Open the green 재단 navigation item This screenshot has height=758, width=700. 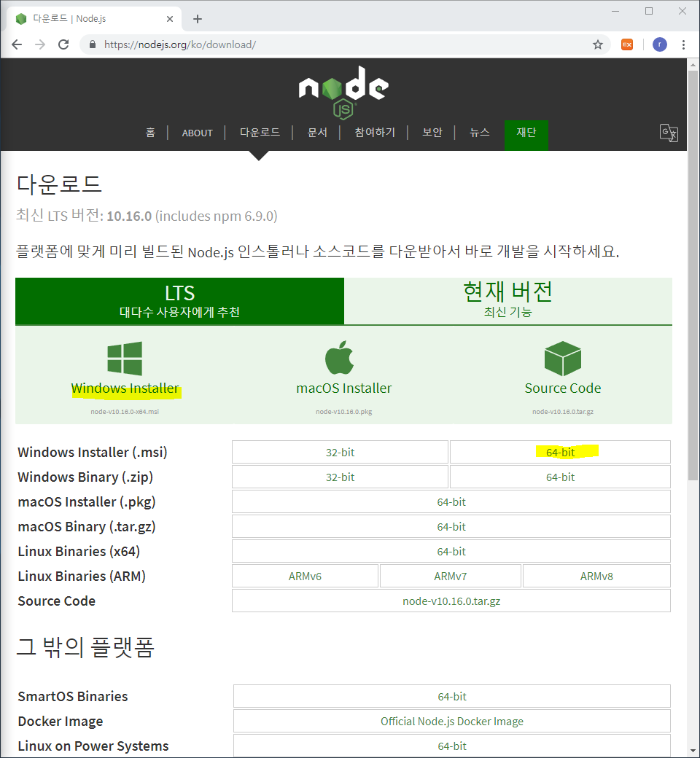click(526, 135)
